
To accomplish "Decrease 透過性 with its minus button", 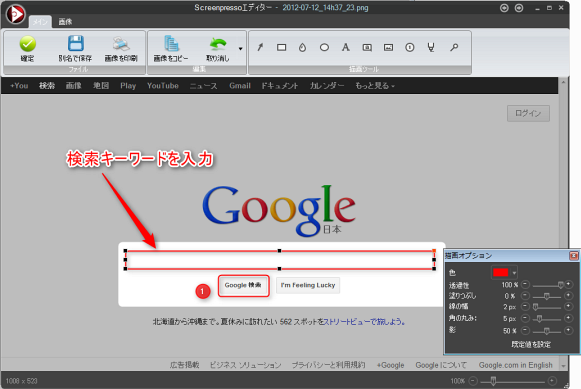I will pyautogui.click(x=525, y=285).
